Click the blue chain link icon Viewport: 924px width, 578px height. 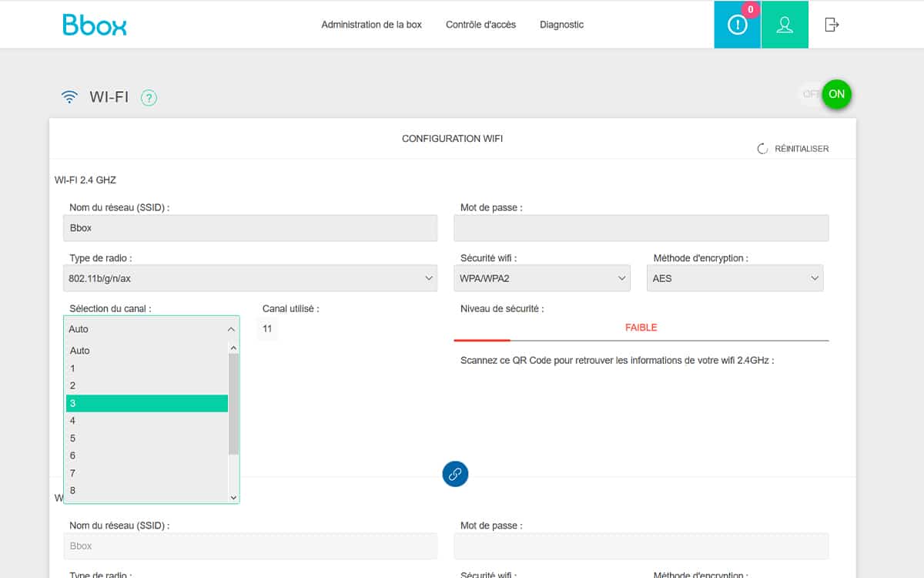[455, 474]
